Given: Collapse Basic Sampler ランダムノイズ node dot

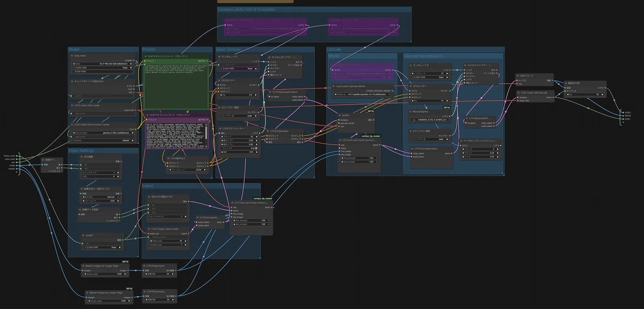Looking at the screenshot, I should click(x=219, y=56).
